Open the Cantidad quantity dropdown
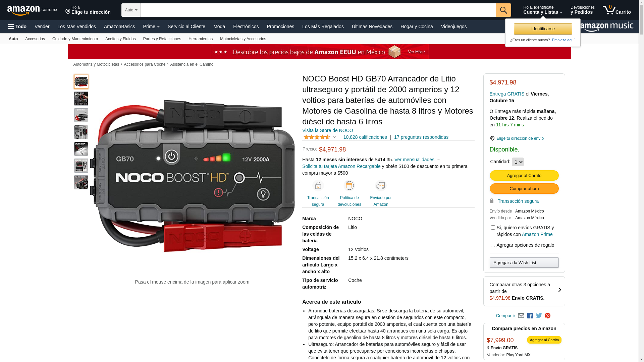This screenshot has width=644, height=362. point(518,162)
